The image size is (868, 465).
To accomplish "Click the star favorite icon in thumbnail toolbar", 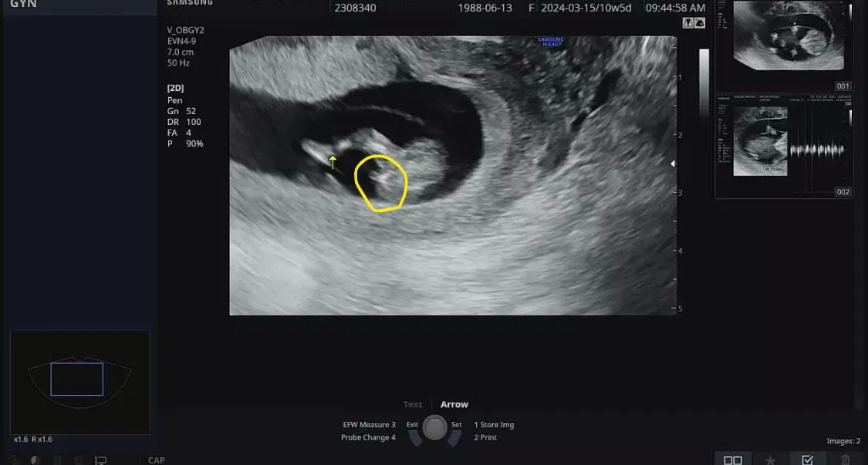I will 770,460.
